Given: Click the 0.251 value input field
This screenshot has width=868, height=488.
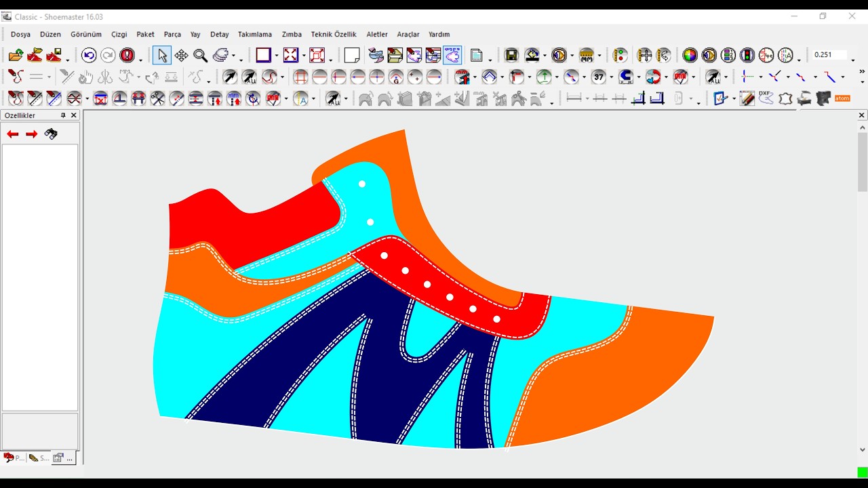Looking at the screenshot, I should [x=829, y=55].
